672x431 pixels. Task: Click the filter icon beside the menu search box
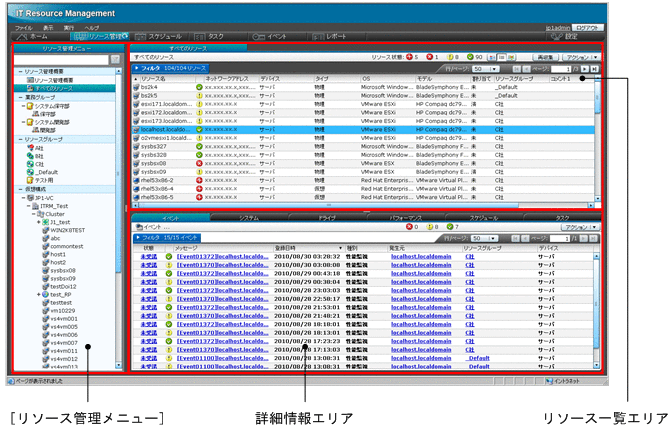[115, 60]
